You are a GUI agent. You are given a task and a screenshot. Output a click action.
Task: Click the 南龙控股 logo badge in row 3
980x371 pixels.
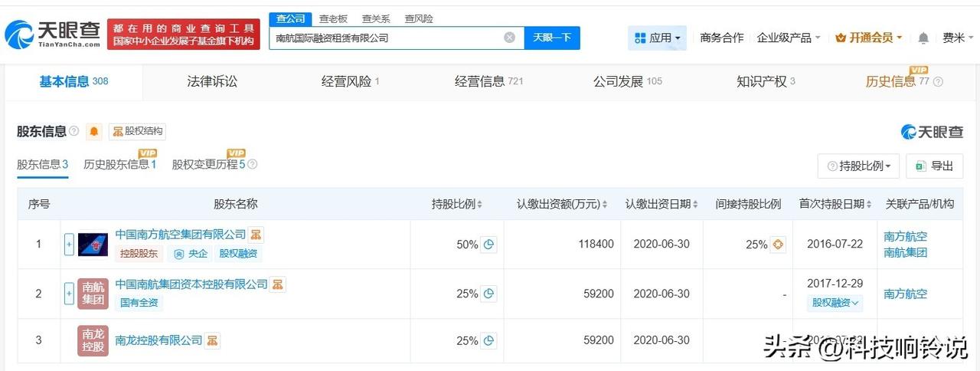93,340
